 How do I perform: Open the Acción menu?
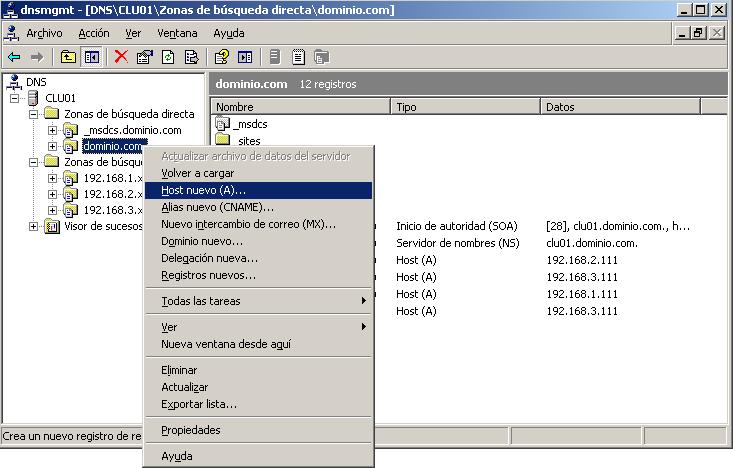tap(94, 33)
